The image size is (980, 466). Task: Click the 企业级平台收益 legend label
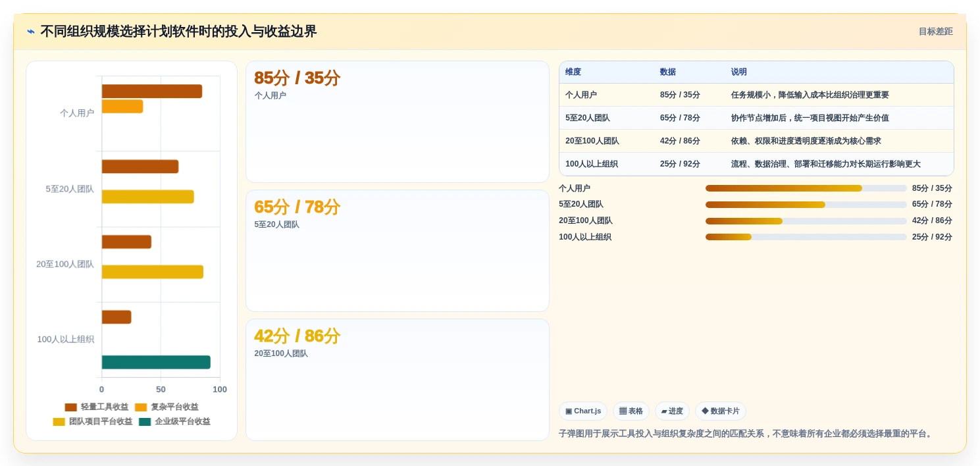click(182, 422)
